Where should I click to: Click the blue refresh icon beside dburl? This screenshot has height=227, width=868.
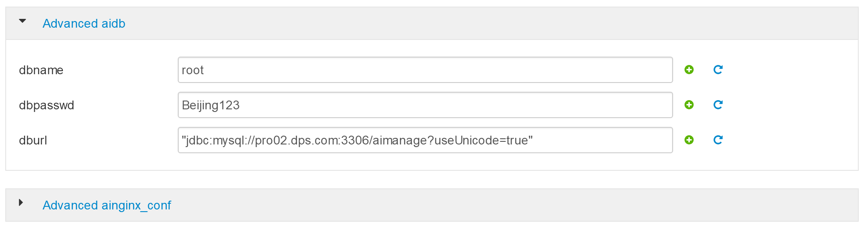tap(718, 140)
